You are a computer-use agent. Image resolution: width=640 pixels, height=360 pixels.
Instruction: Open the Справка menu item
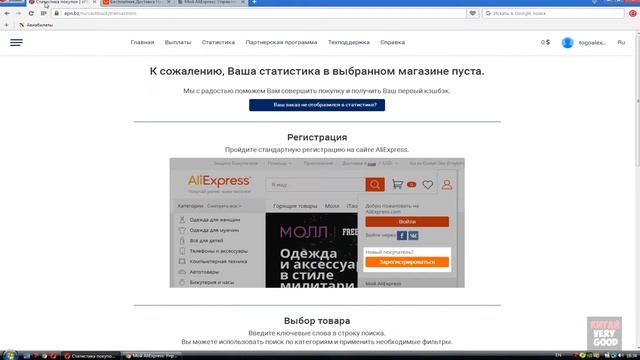393,42
